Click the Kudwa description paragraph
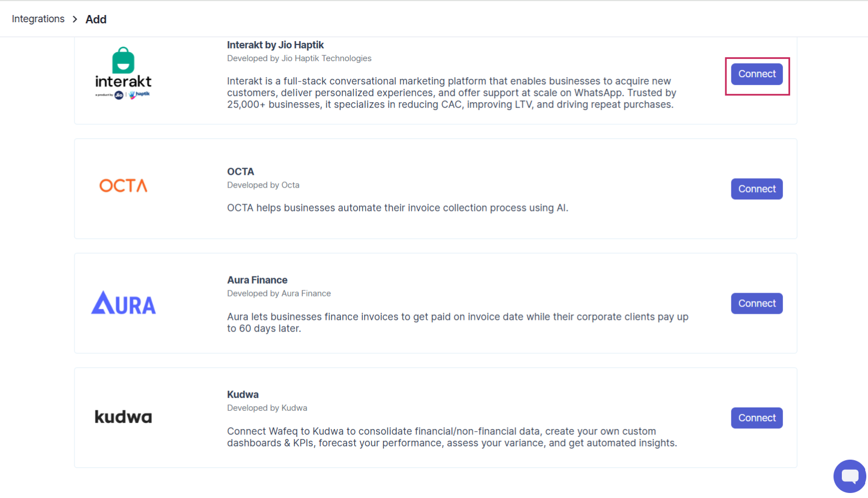868x498 pixels. point(452,437)
